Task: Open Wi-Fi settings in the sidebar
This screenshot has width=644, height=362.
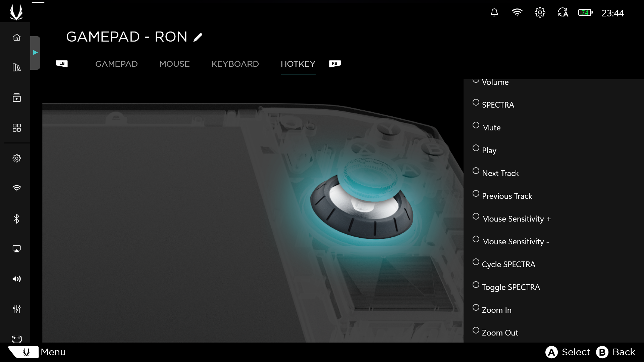Action: coord(16,188)
